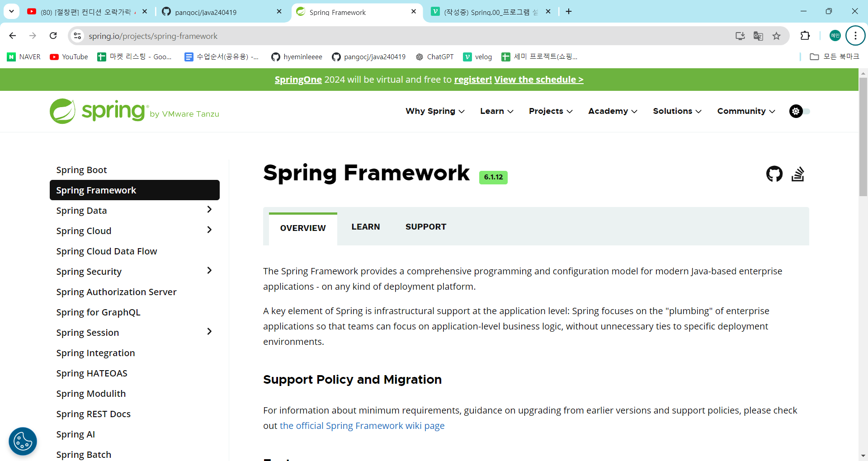Close the velog Spring.00 tab
Image resolution: width=868 pixels, height=461 pixels.
(x=548, y=12)
